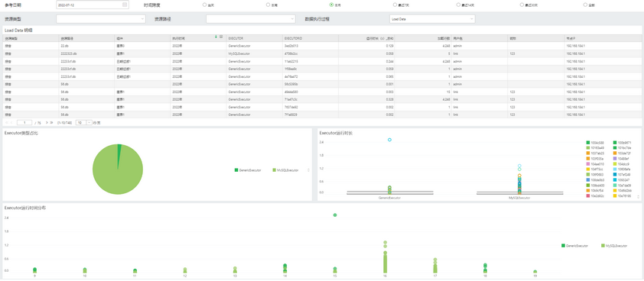Click the Executor运行时间分布 chart title

point(24,208)
